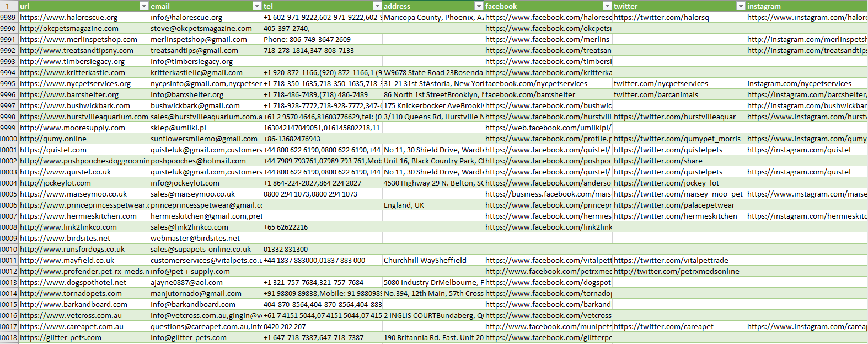
Task: Open the email column filter dropdown
Action: coord(256,6)
